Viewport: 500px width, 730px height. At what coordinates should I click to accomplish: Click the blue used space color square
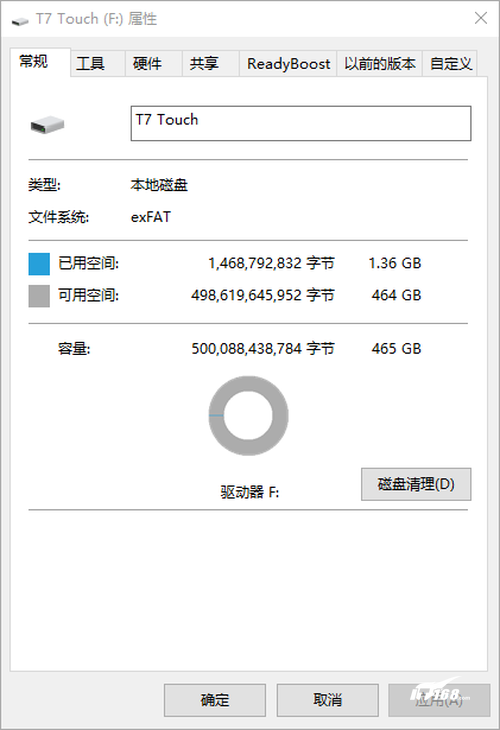39,264
